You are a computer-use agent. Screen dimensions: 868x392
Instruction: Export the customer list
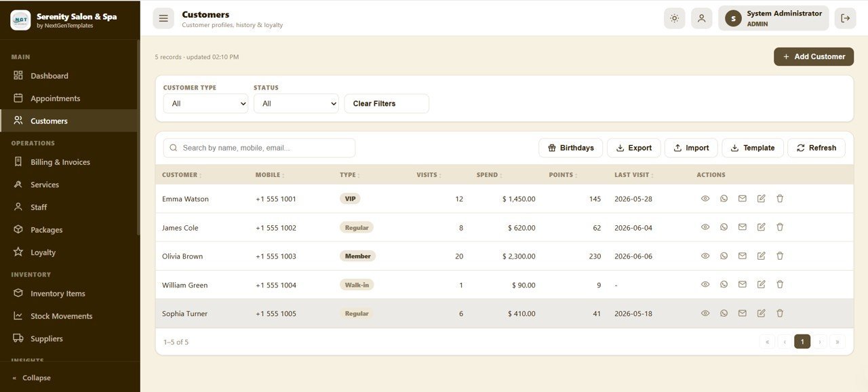click(x=633, y=148)
